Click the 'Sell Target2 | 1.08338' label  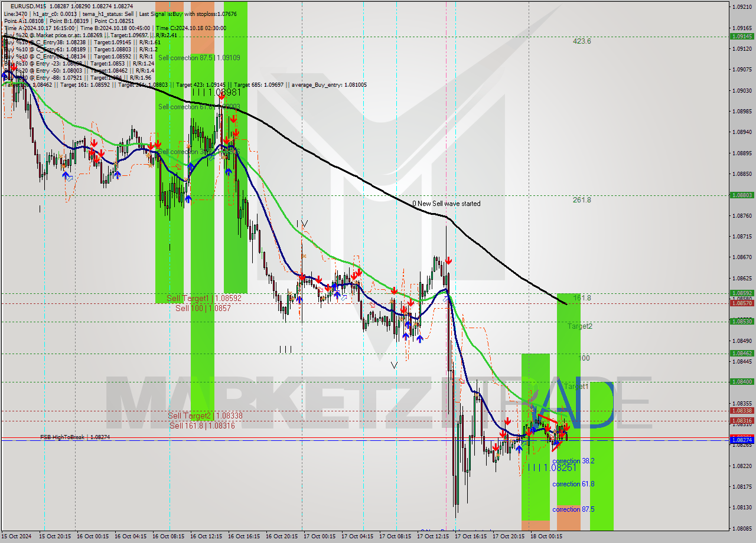[x=205, y=416]
